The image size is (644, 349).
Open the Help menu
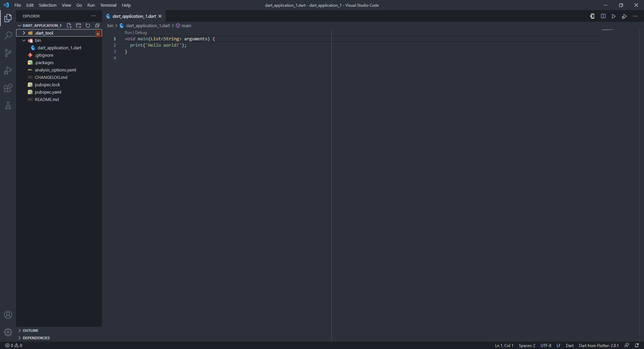click(126, 5)
